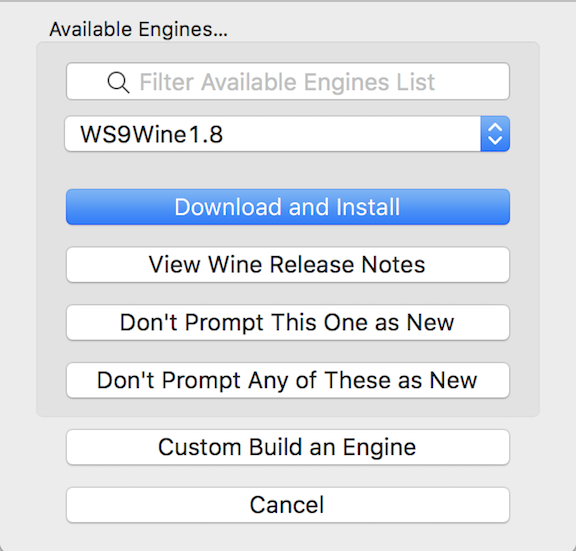Click the downward chevron on engine selector

(x=495, y=140)
